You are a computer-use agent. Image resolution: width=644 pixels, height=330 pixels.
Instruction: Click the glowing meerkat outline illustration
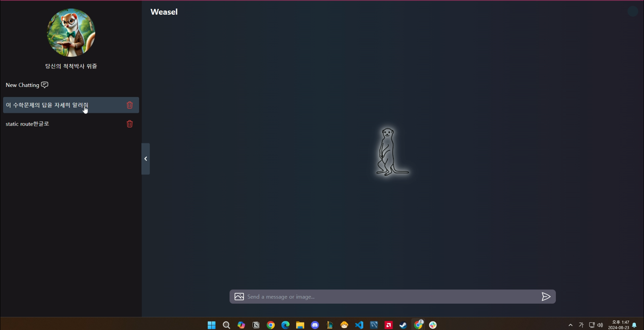point(392,152)
